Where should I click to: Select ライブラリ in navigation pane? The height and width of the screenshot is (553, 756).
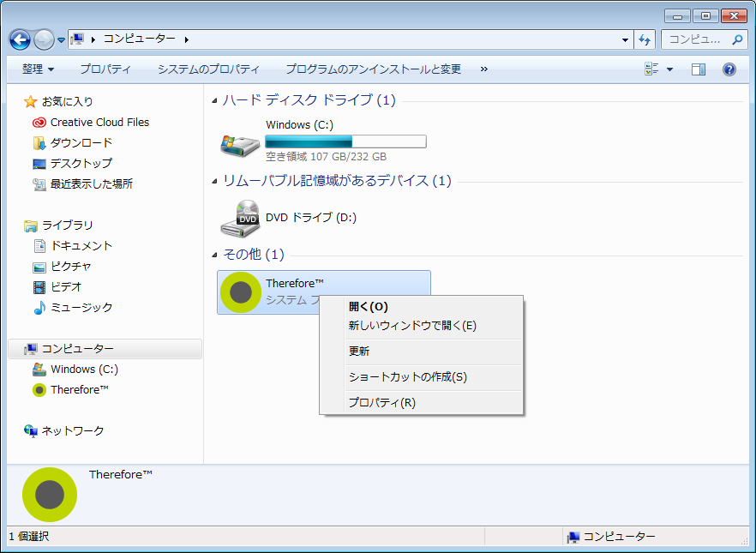[68, 225]
